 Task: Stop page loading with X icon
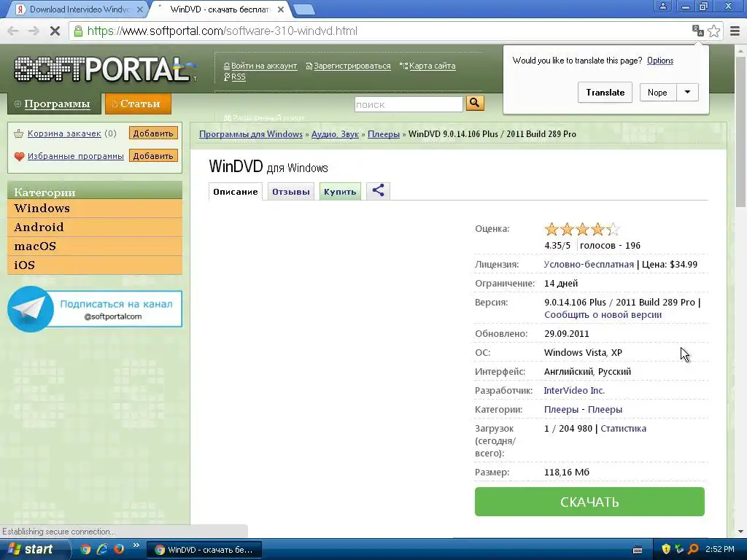tap(55, 31)
